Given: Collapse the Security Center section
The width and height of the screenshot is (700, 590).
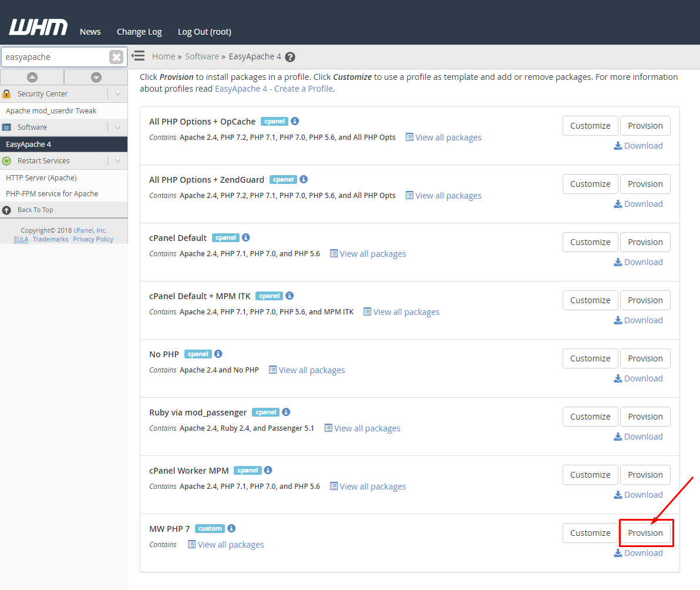Looking at the screenshot, I should [118, 94].
